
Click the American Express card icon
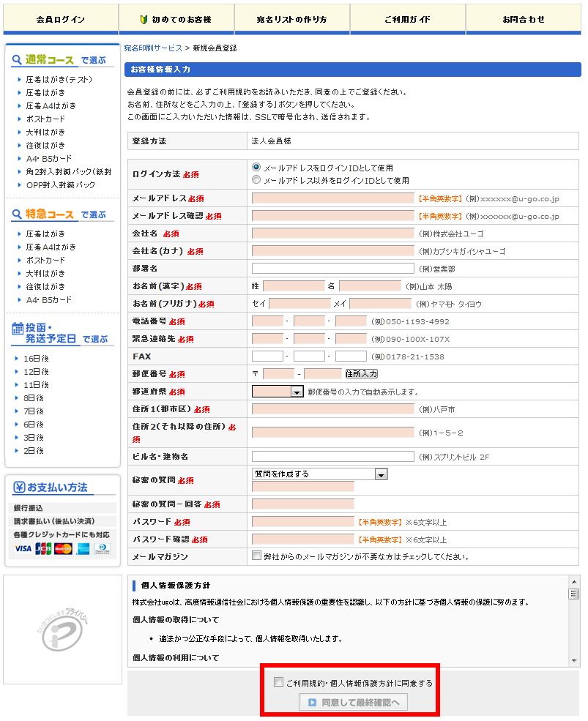coord(82,549)
